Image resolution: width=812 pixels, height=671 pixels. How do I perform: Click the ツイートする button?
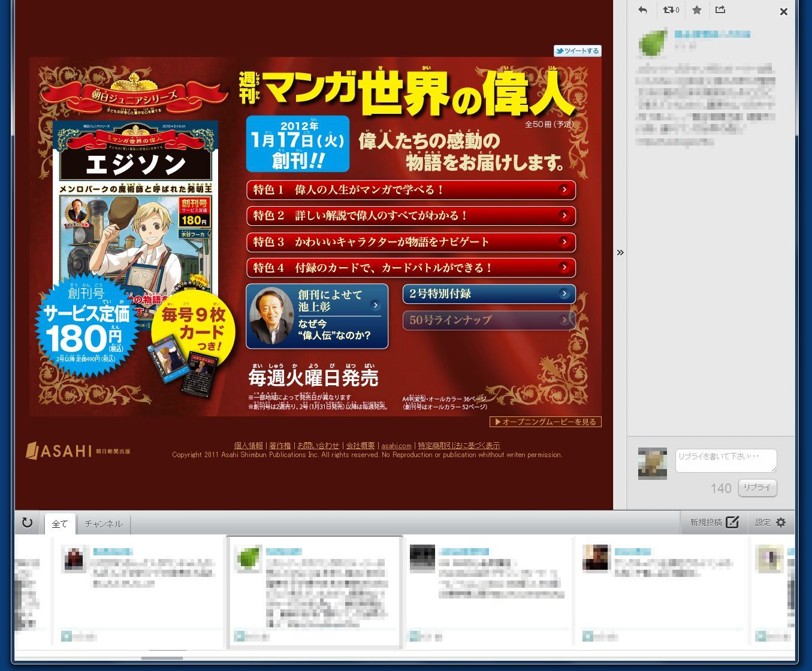pyautogui.click(x=577, y=51)
